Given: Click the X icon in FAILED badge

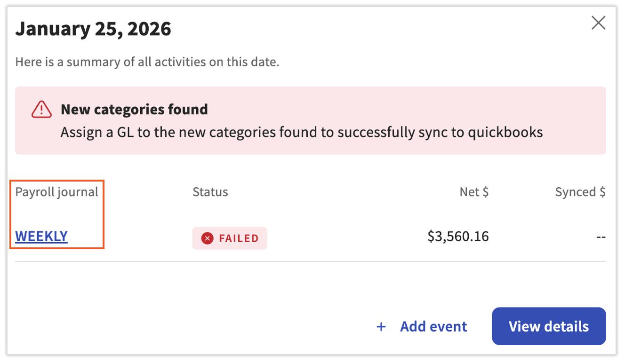Looking at the screenshot, I should coord(207,238).
